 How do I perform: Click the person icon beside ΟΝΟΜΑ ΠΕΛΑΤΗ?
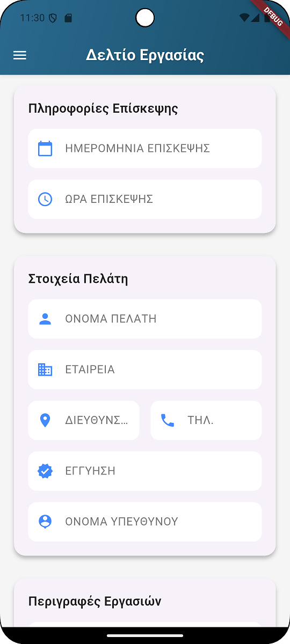[45, 319]
